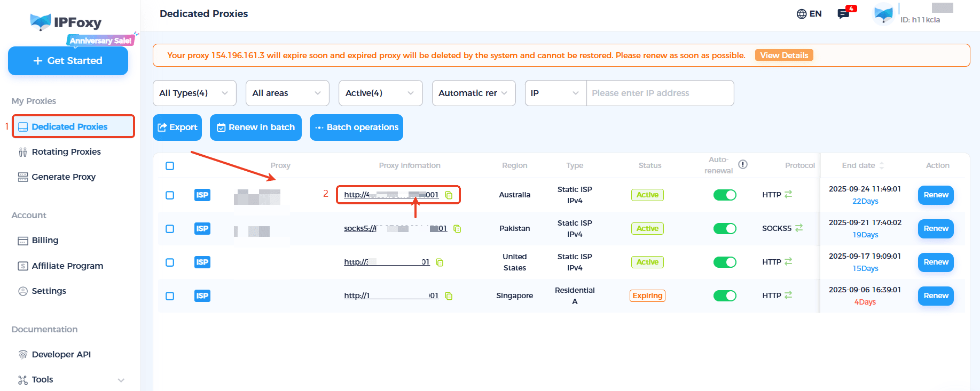
Task: Toggle auto-renewal for Australia proxy
Action: coord(725,195)
